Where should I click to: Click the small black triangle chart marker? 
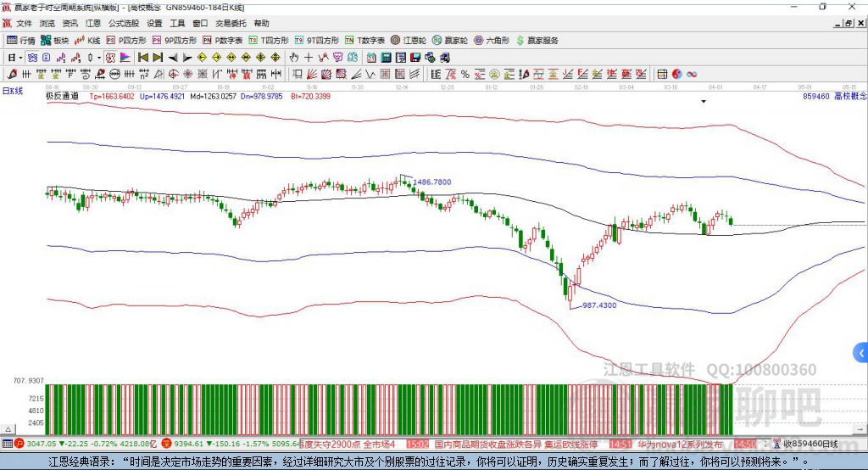coord(704,102)
